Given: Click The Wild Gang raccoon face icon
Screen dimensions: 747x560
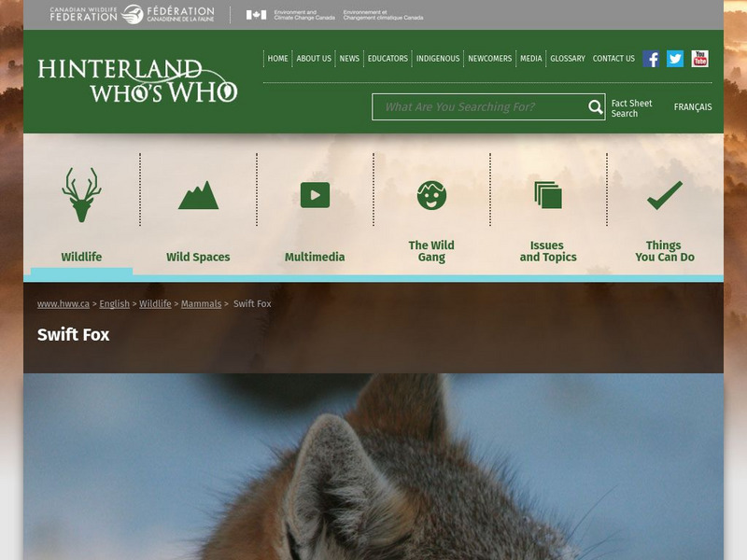Looking at the screenshot, I should click(x=432, y=193).
